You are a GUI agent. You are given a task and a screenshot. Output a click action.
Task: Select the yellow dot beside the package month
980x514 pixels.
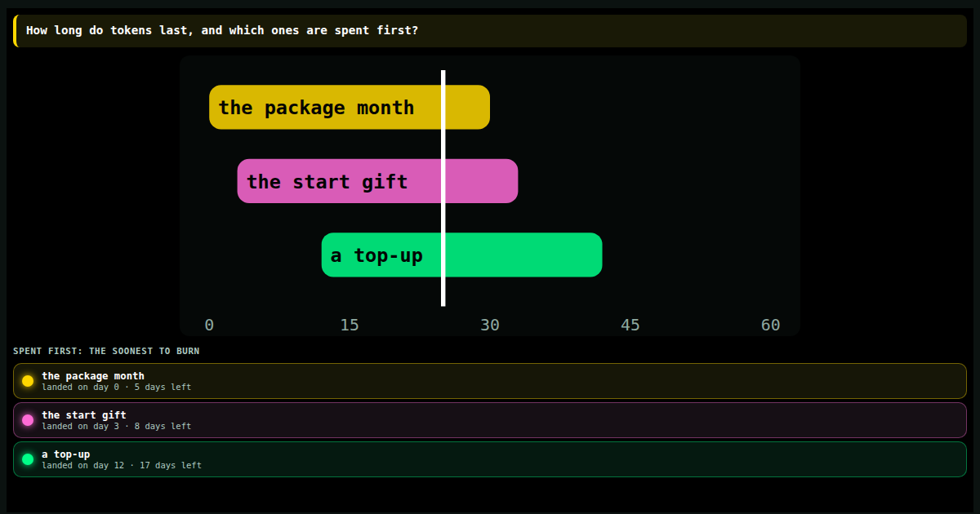tap(28, 381)
